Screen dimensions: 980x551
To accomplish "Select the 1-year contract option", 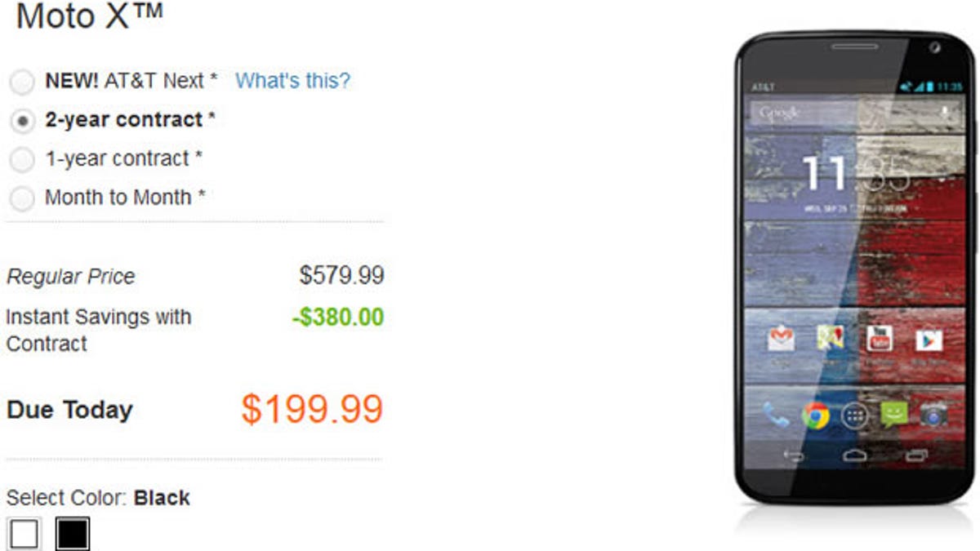I will pos(22,159).
